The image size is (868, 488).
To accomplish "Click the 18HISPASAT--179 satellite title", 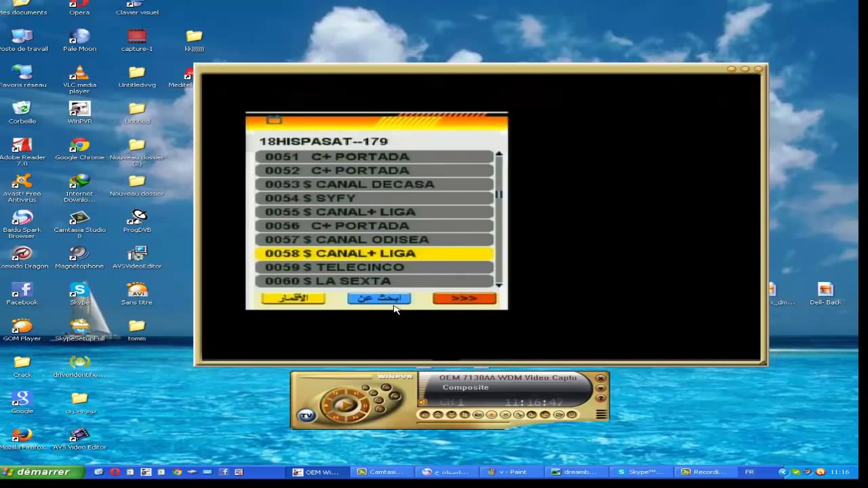I will (x=323, y=142).
